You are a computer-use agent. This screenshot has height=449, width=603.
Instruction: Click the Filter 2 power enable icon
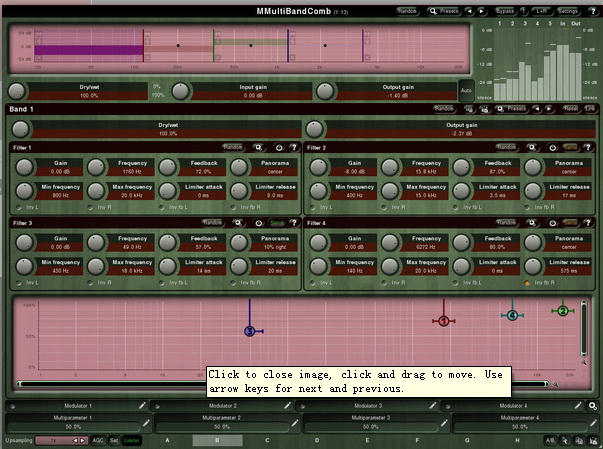(x=550, y=147)
